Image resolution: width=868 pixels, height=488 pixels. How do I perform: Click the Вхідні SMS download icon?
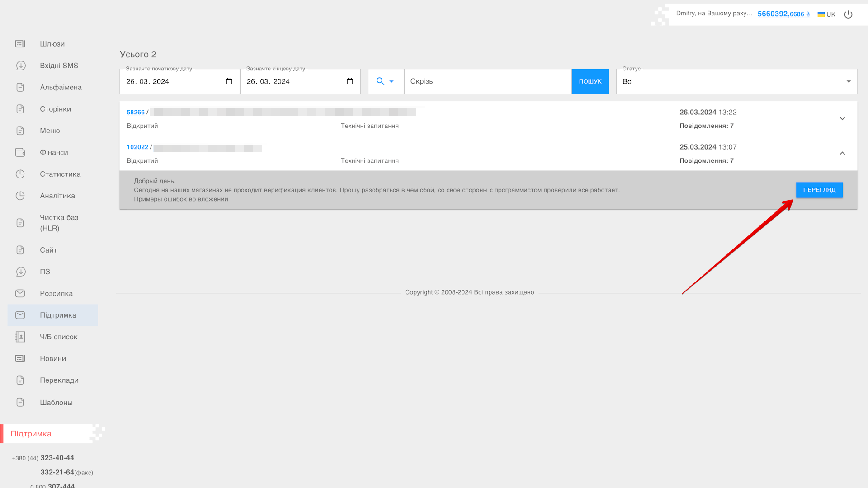(x=20, y=66)
